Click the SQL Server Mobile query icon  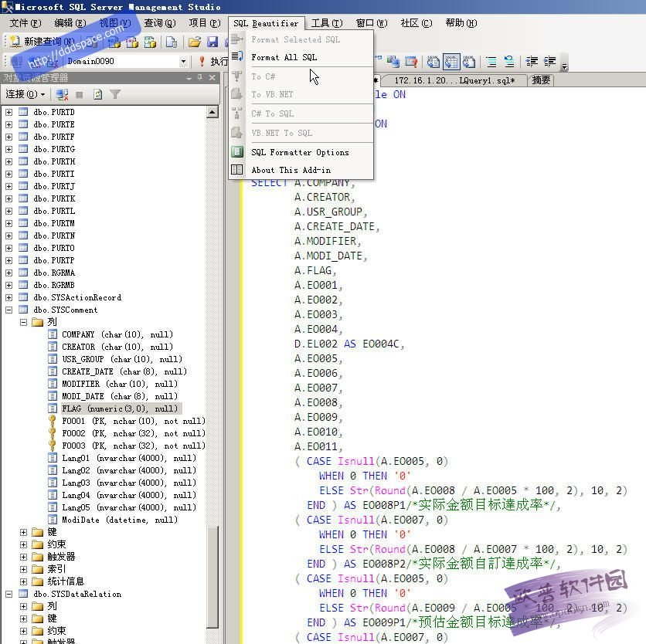point(172,42)
